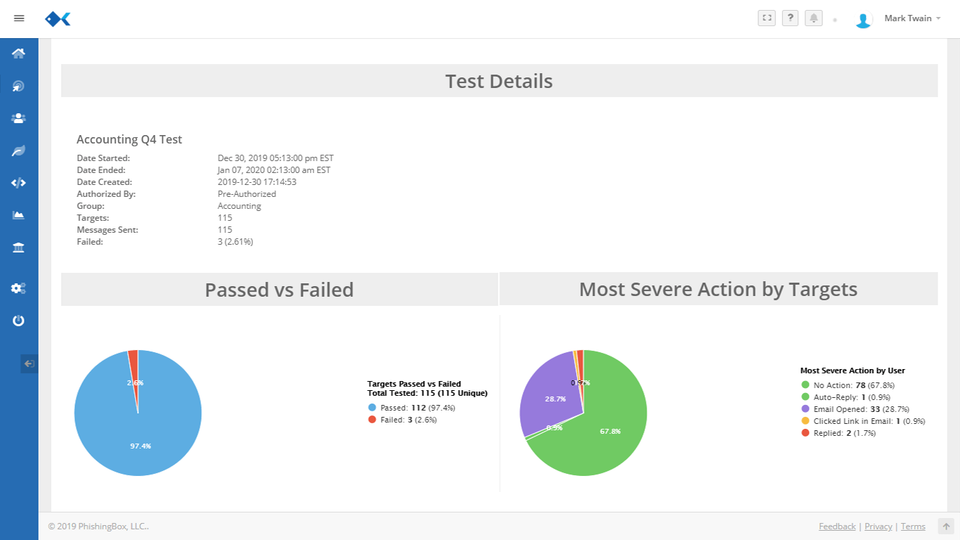Open the bank building sidebar icon
Viewport: 960px width, 540px height.
pyautogui.click(x=18, y=247)
